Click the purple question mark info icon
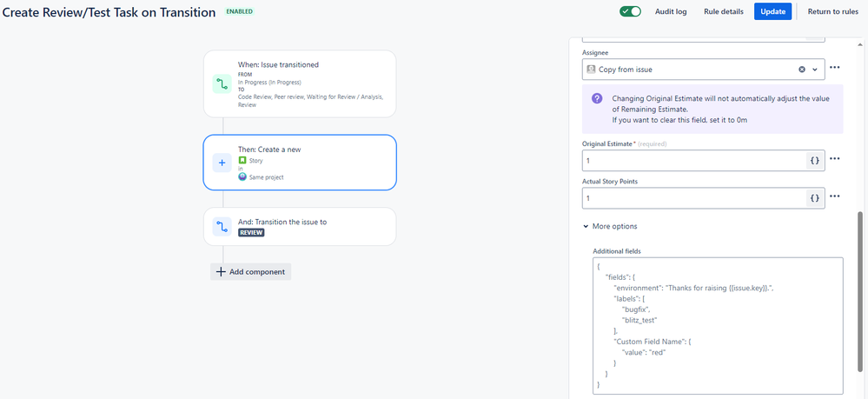 (597, 98)
